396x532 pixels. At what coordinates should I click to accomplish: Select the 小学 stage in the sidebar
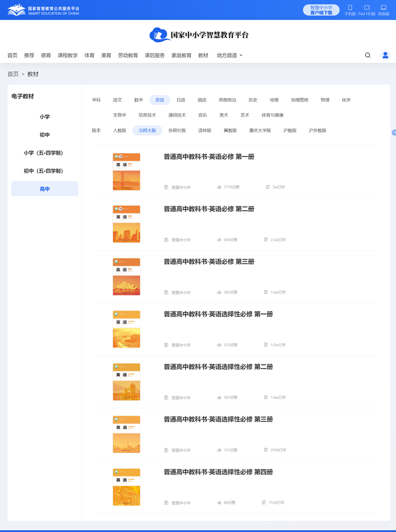[x=45, y=116]
